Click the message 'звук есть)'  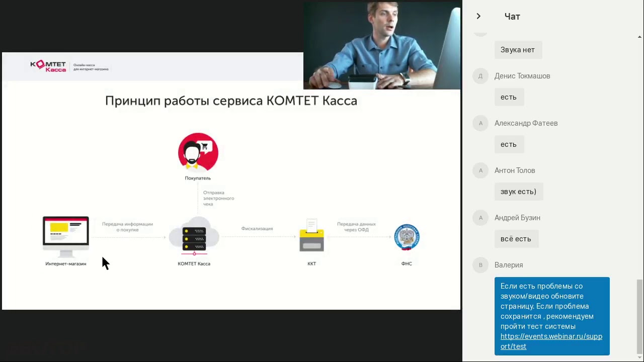pos(519,192)
